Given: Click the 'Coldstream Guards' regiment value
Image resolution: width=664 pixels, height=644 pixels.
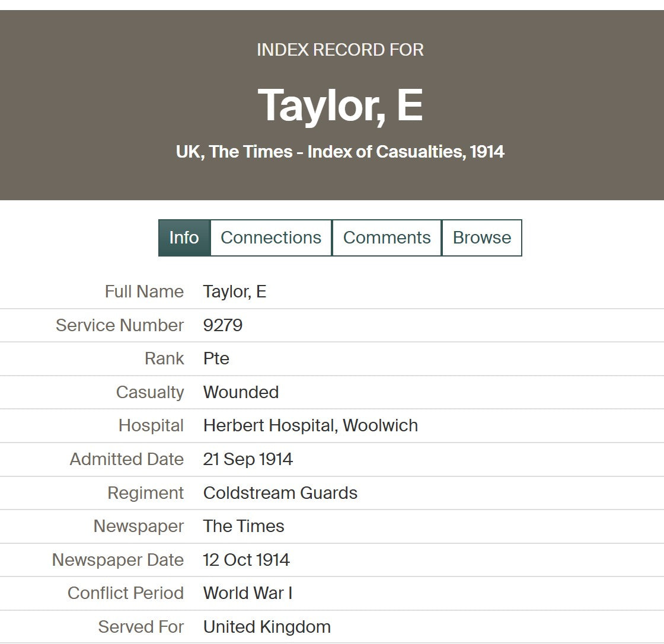Looking at the screenshot, I should tap(280, 493).
